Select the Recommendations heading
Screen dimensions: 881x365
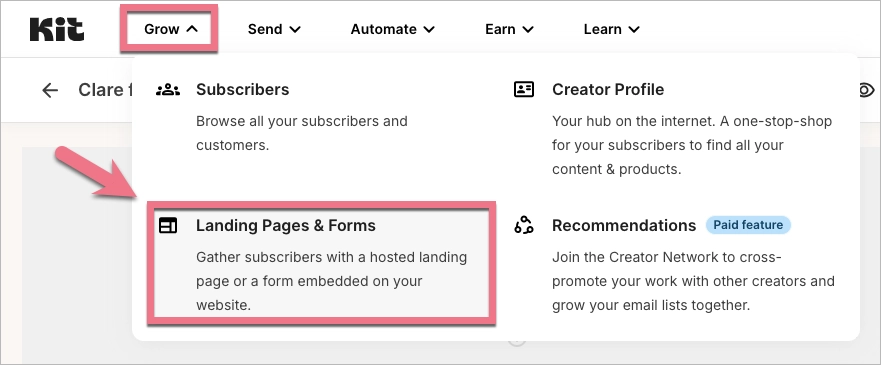pos(624,225)
